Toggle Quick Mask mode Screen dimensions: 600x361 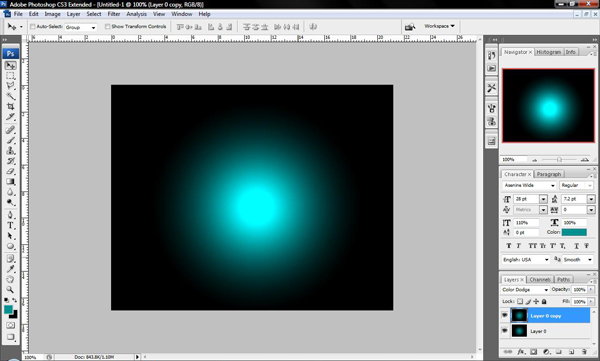pyautogui.click(x=10, y=325)
